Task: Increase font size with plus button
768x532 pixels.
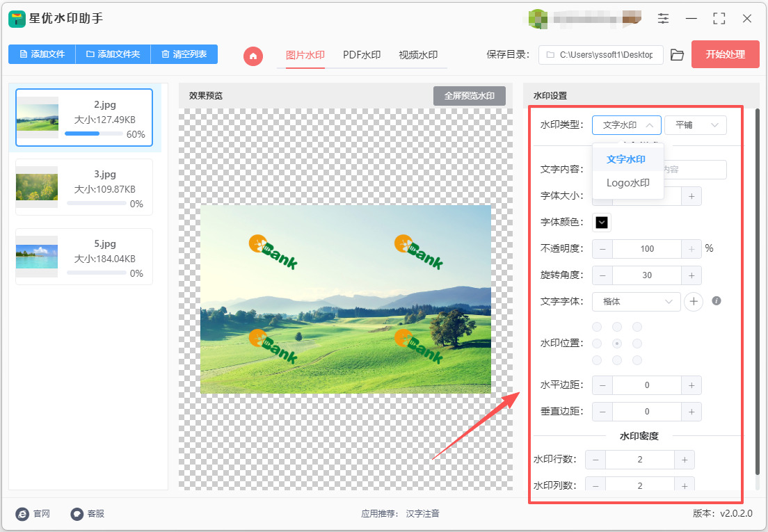Action: [x=691, y=196]
